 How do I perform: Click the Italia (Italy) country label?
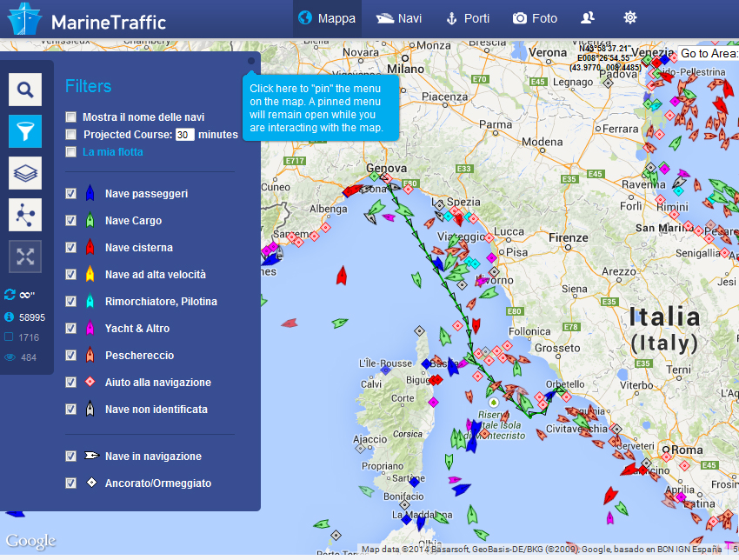(664, 330)
